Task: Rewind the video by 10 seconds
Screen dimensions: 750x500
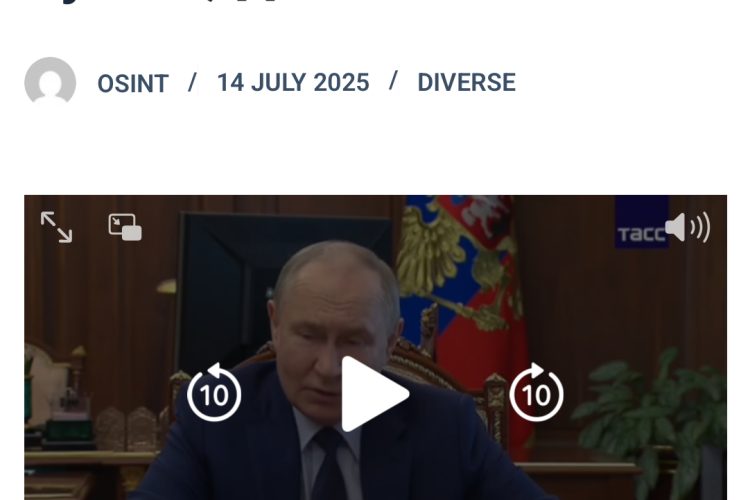Action: (x=214, y=392)
